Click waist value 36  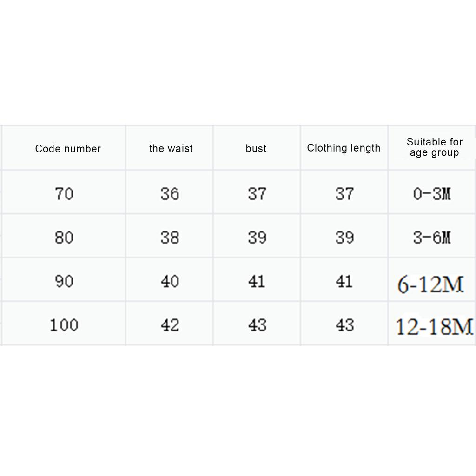[x=170, y=193]
